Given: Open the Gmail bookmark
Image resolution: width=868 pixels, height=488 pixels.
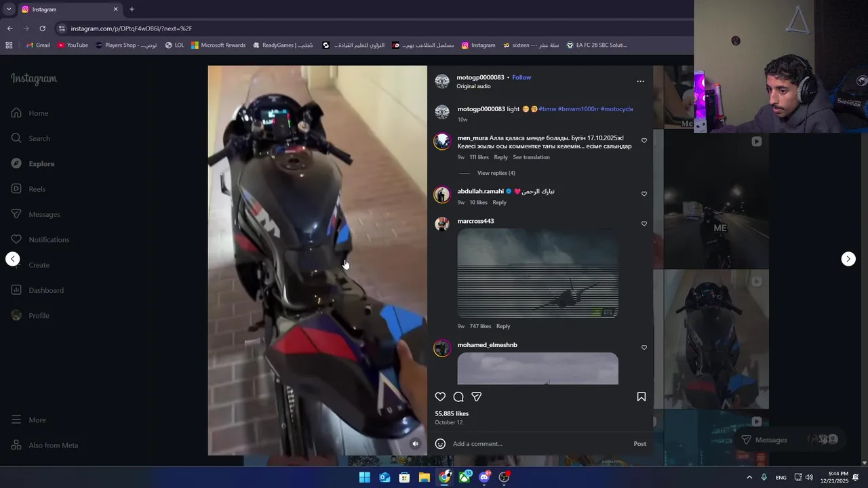Looking at the screenshot, I should click(x=38, y=45).
